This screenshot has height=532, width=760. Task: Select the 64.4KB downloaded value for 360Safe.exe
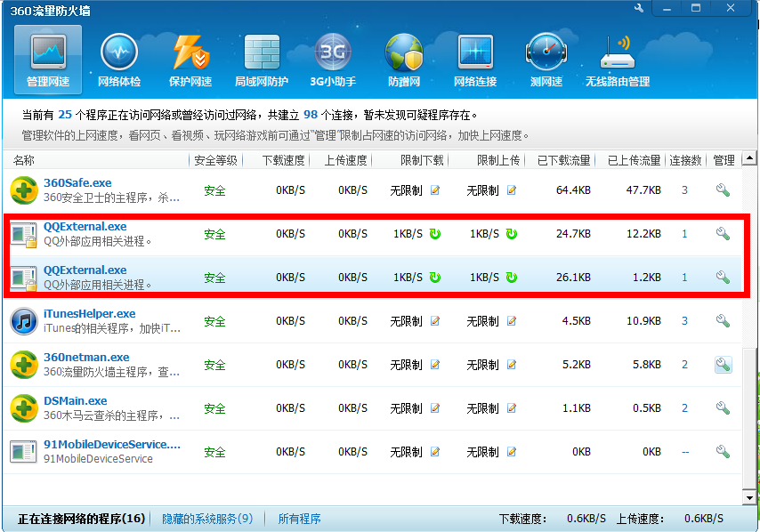(x=573, y=190)
